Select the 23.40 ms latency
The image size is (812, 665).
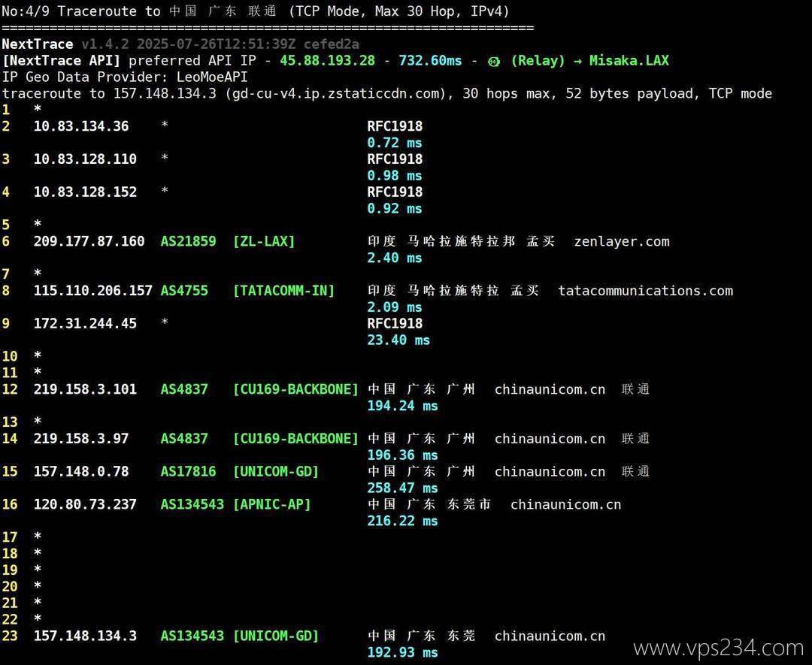(398, 340)
